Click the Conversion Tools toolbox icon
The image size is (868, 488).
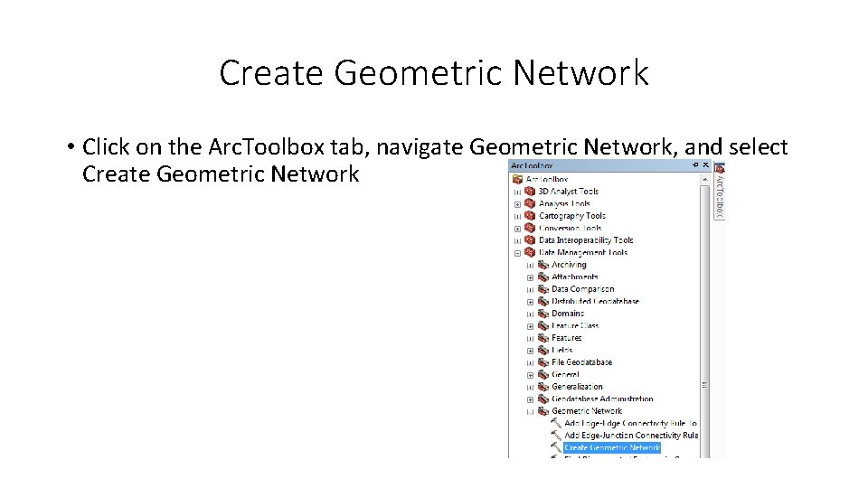(531, 228)
